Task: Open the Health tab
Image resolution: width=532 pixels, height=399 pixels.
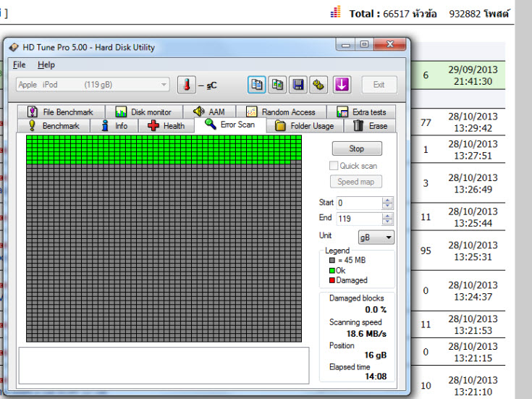Action: pos(166,126)
